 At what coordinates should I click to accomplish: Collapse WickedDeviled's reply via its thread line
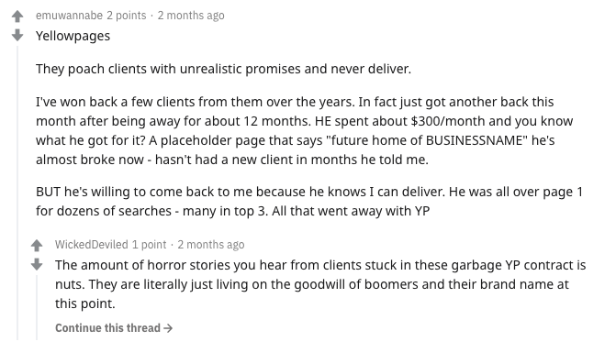click(x=37, y=307)
